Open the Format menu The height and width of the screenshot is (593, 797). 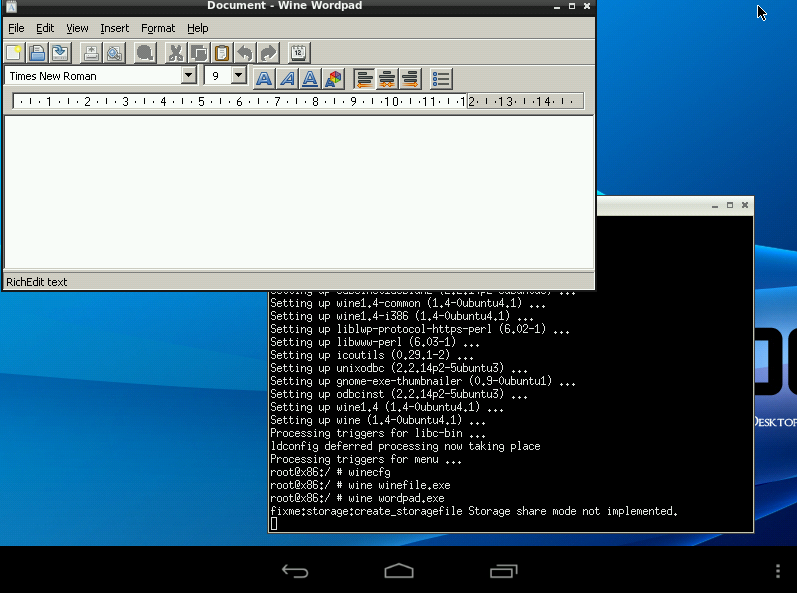click(158, 28)
